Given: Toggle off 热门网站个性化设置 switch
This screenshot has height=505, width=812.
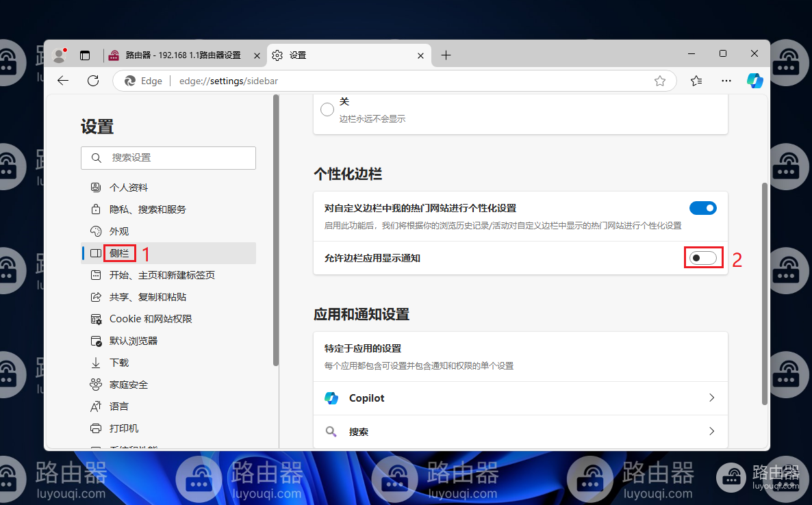Looking at the screenshot, I should pyautogui.click(x=702, y=208).
